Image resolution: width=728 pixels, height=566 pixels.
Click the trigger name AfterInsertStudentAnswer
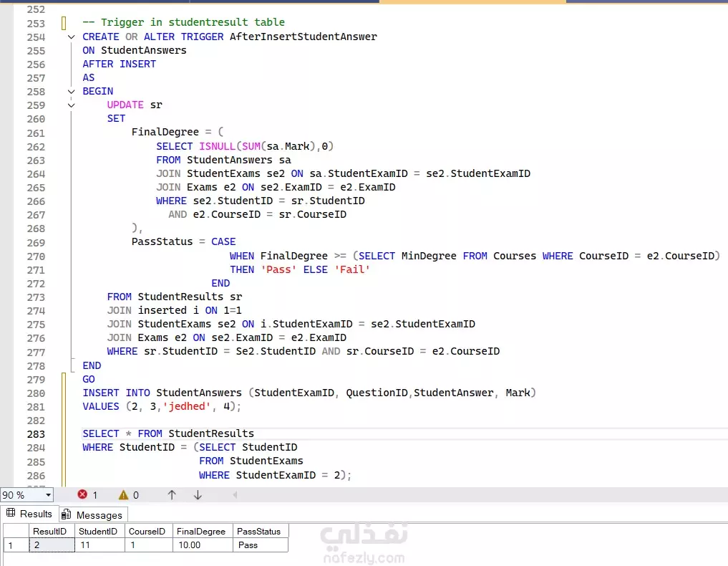(304, 37)
